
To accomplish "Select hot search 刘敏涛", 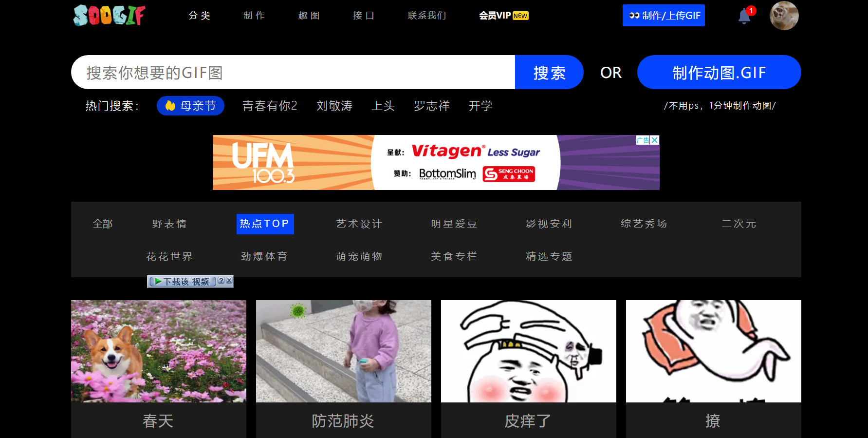I will (334, 106).
